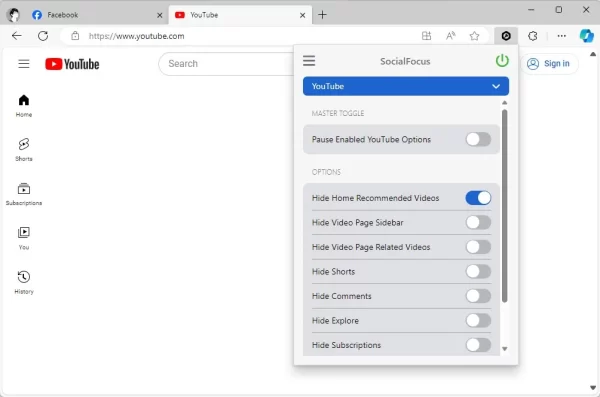Open the You section in sidebar
600x397 pixels.
(24, 238)
